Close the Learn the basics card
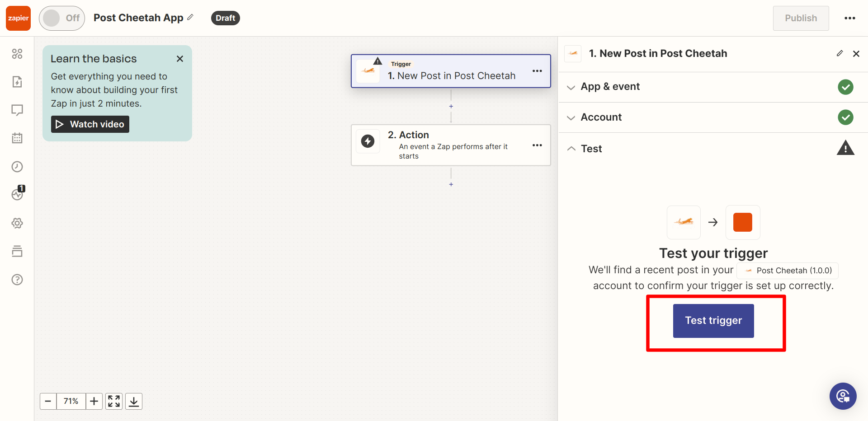The height and width of the screenshot is (421, 868). click(180, 59)
